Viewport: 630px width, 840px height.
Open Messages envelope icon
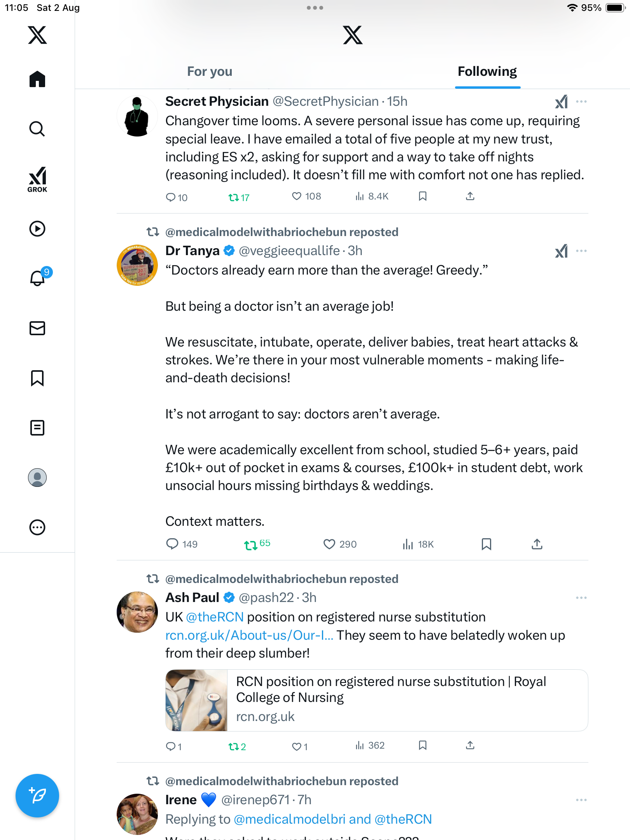tap(37, 328)
